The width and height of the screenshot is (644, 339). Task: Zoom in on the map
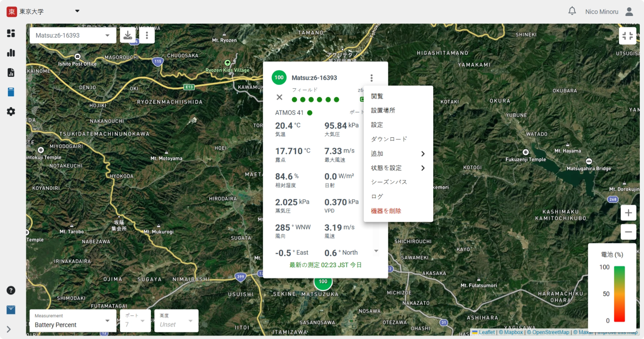pyautogui.click(x=628, y=213)
